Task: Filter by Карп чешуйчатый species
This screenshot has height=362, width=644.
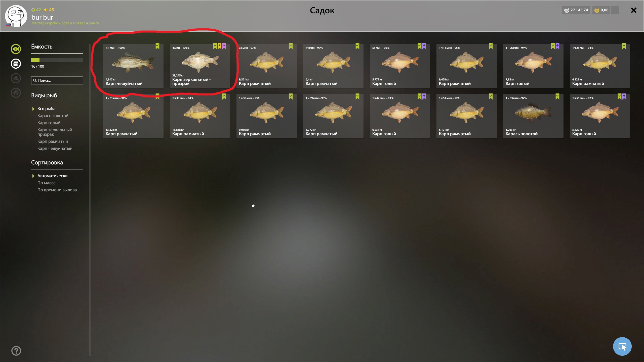Action: click(x=55, y=148)
